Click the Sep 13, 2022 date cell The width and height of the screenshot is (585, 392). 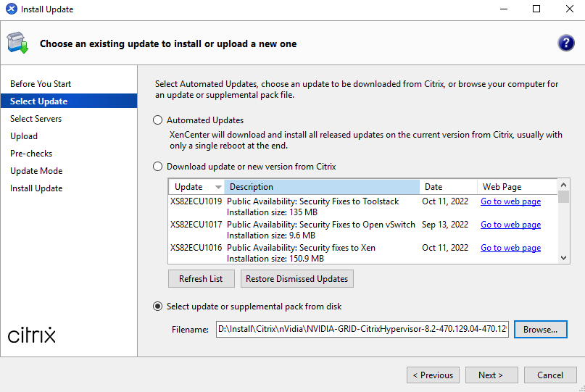pos(444,225)
